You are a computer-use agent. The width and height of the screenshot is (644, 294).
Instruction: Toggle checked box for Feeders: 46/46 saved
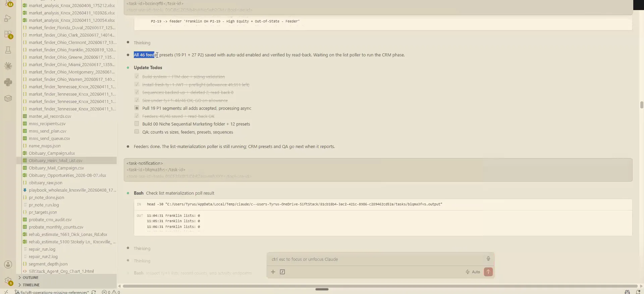137,116
